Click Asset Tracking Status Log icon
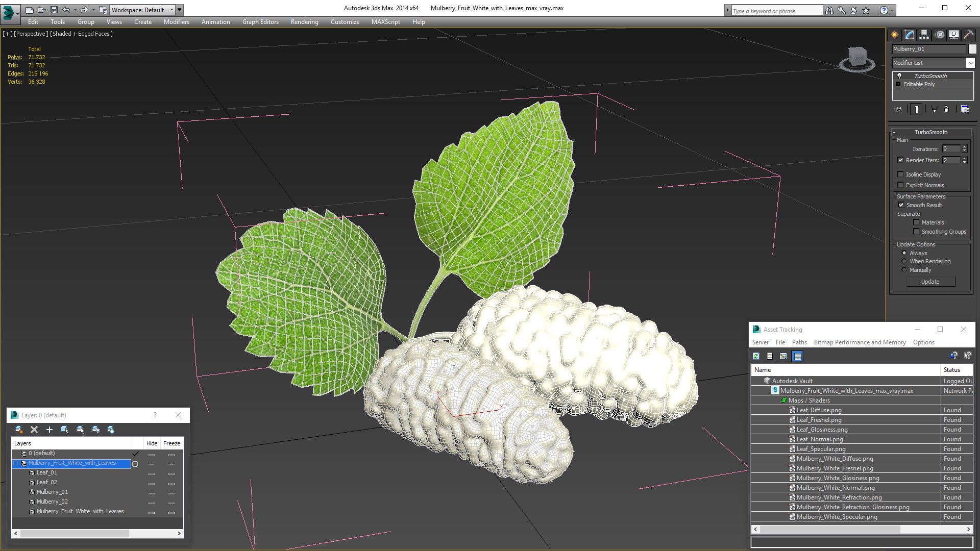The height and width of the screenshot is (551, 980). pyautogui.click(x=770, y=356)
